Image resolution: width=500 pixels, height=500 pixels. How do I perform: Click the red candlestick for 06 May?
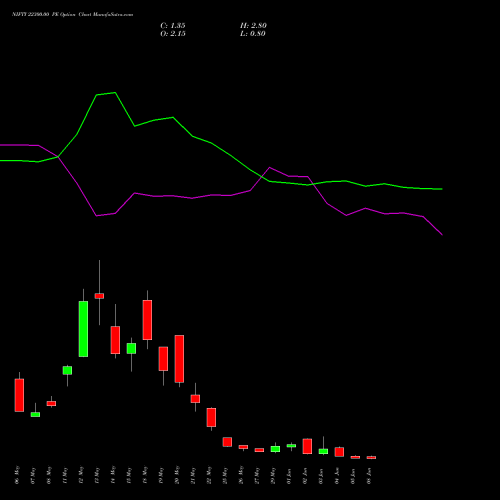click(x=19, y=395)
